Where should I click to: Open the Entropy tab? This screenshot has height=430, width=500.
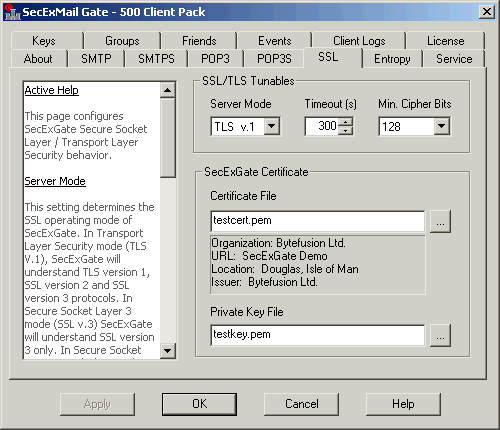pos(392,59)
